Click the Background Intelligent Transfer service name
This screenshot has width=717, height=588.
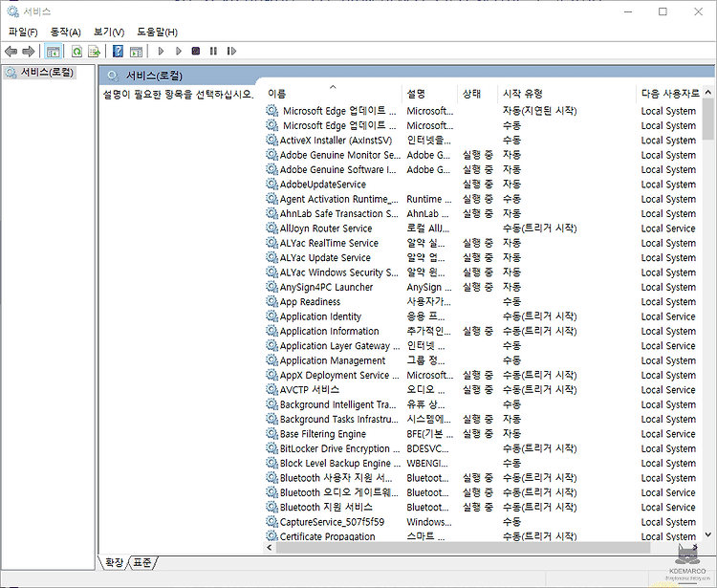pyautogui.click(x=337, y=404)
